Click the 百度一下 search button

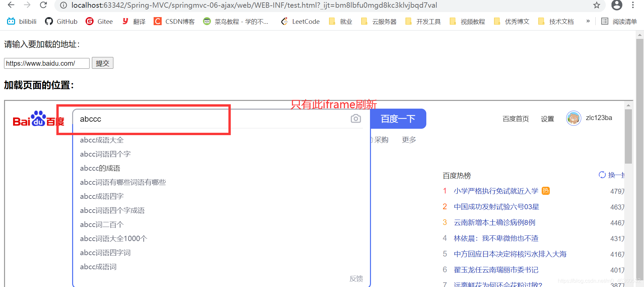[398, 119]
